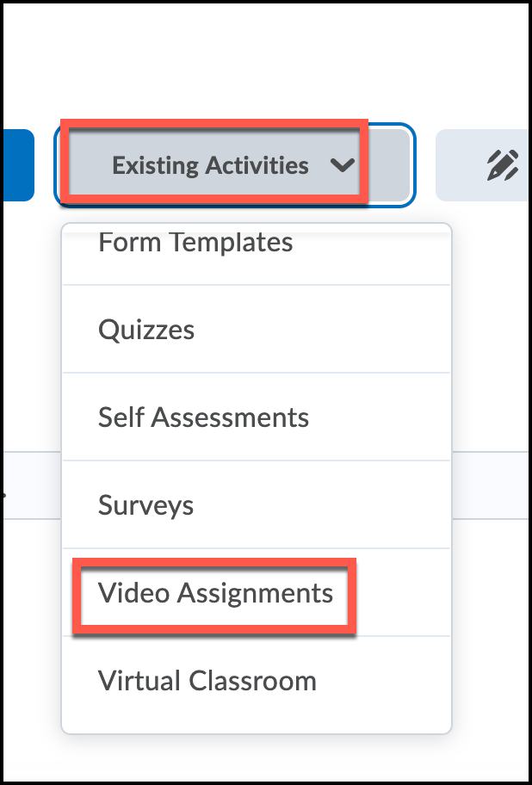Select Video Assignments from the menu
The image size is (532, 785).
coord(215,593)
